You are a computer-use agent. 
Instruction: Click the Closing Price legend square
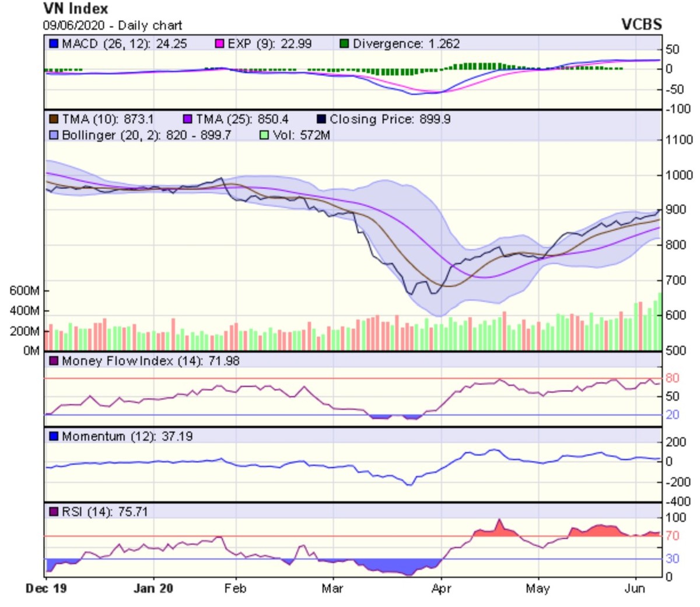321,120
